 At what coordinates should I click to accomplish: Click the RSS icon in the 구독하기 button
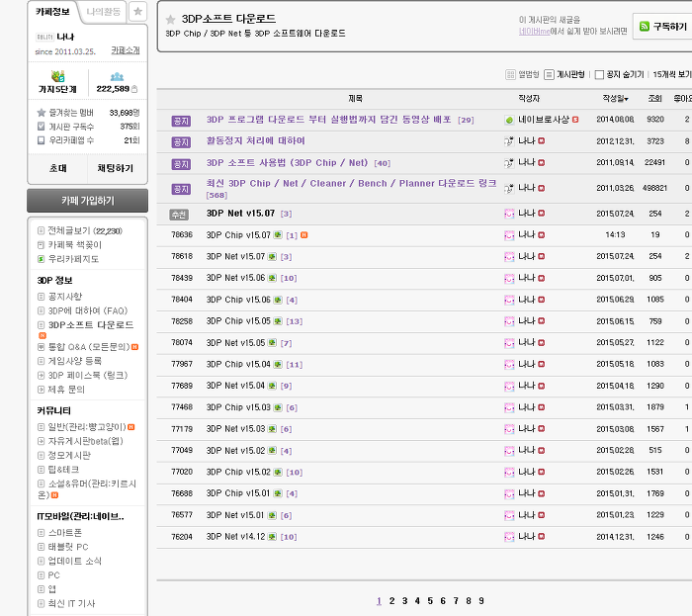tap(645, 27)
